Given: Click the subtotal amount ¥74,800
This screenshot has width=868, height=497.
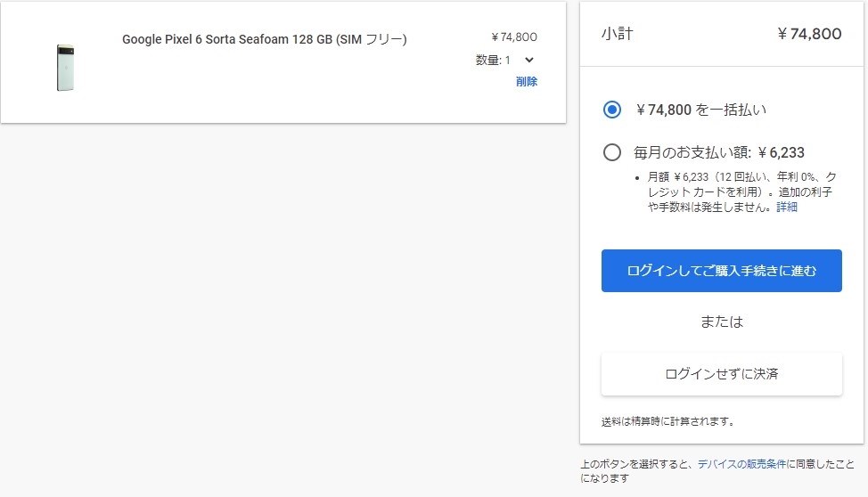Looking at the screenshot, I should pyautogui.click(x=809, y=34).
